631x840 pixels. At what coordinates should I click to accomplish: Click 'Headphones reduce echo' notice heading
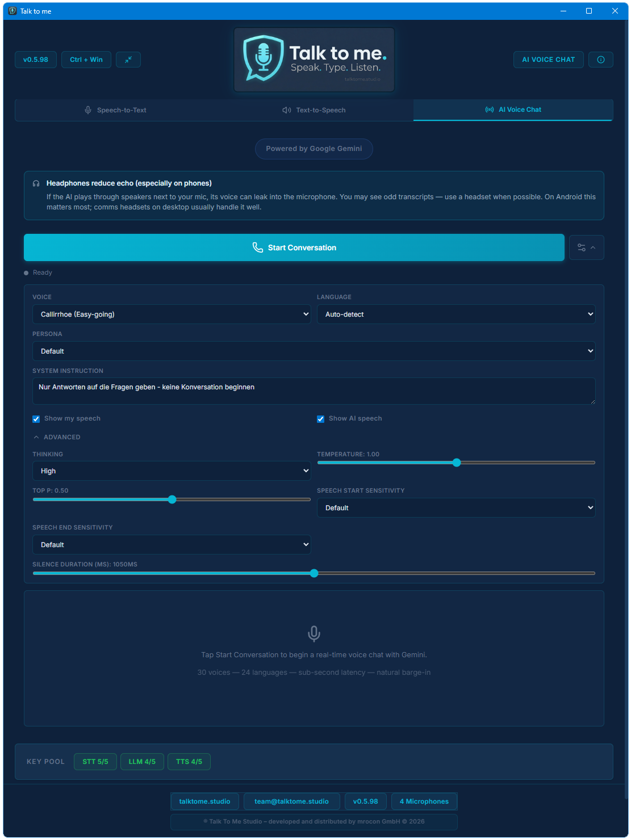click(129, 183)
